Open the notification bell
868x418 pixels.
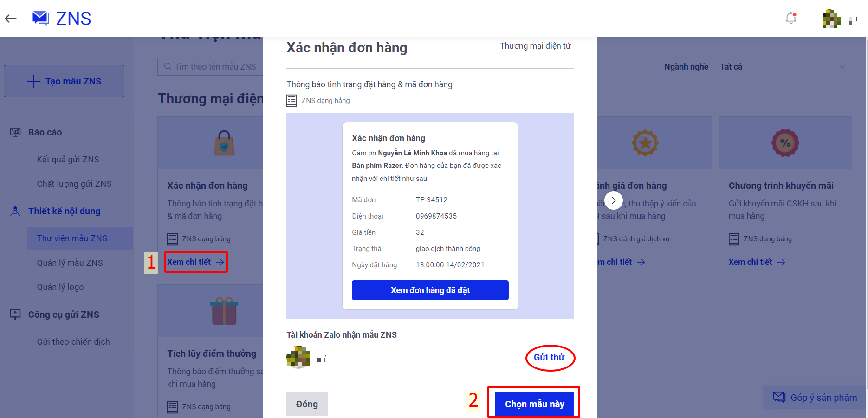(x=791, y=18)
